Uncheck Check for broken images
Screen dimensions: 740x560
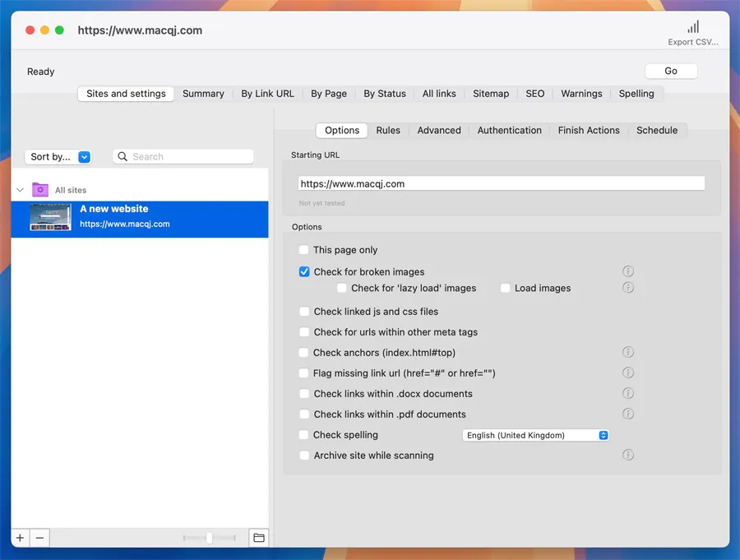click(x=304, y=272)
